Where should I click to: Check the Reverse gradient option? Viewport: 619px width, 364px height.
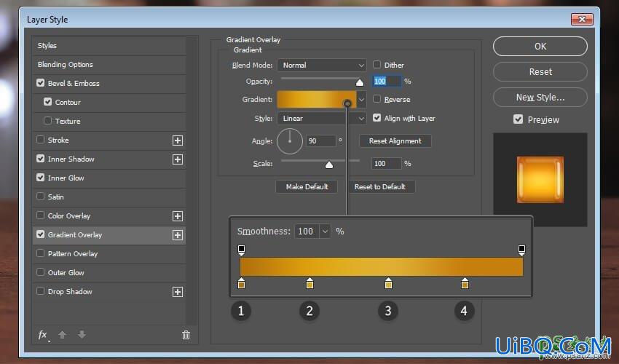pyautogui.click(x=377, y=99)
